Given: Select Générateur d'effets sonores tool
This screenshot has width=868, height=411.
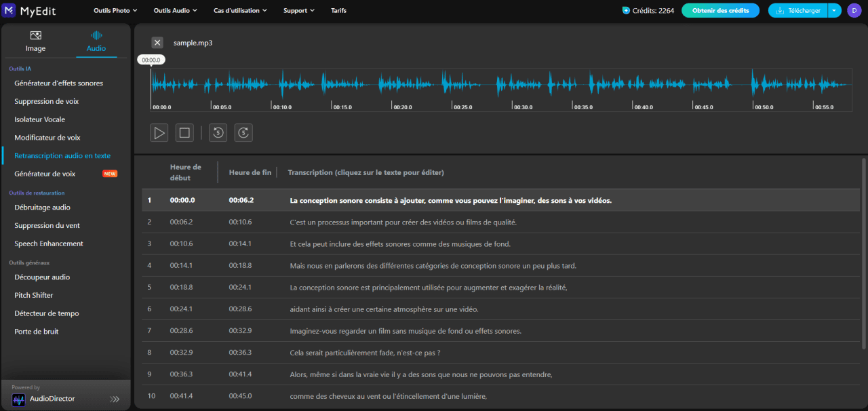Looking at the screenshot, I should 59,83.
